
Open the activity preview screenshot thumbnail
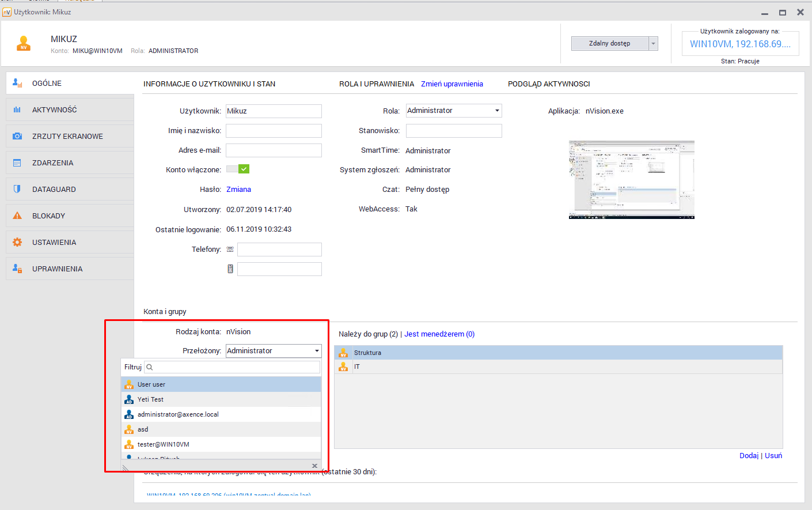coord(631,179)
